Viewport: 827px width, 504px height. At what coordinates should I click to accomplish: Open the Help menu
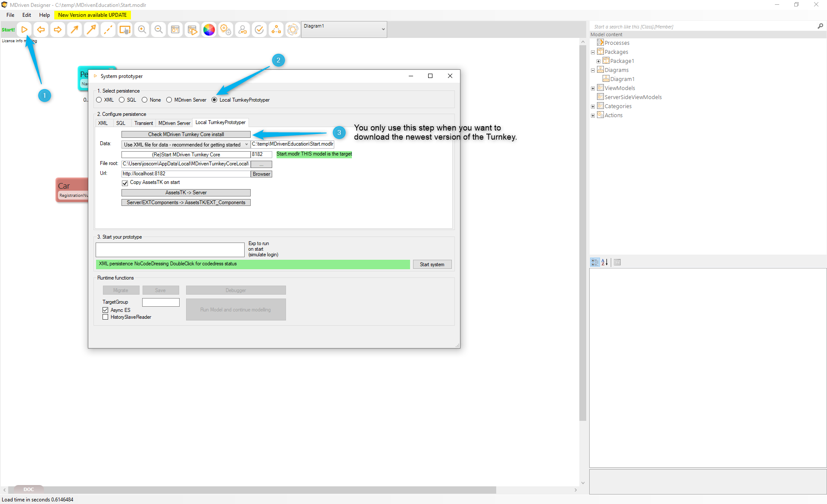[44, 15]
